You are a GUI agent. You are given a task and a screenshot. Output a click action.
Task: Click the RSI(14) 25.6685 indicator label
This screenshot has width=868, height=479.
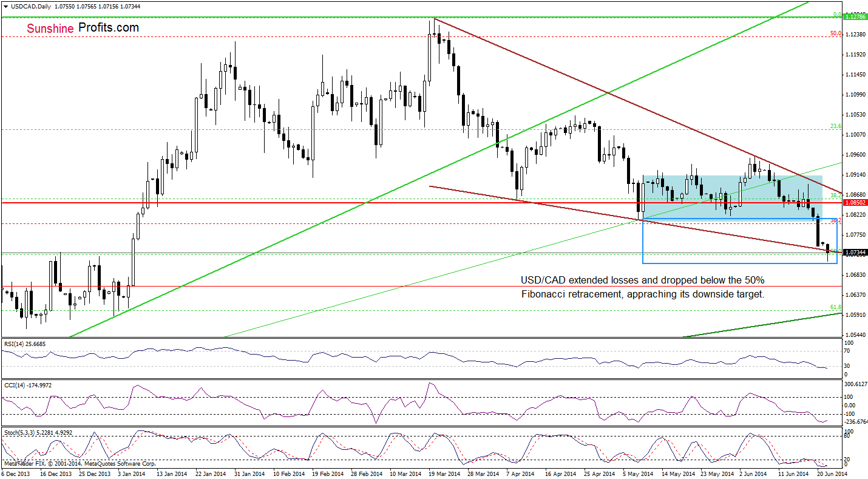(x=24, y=344)
